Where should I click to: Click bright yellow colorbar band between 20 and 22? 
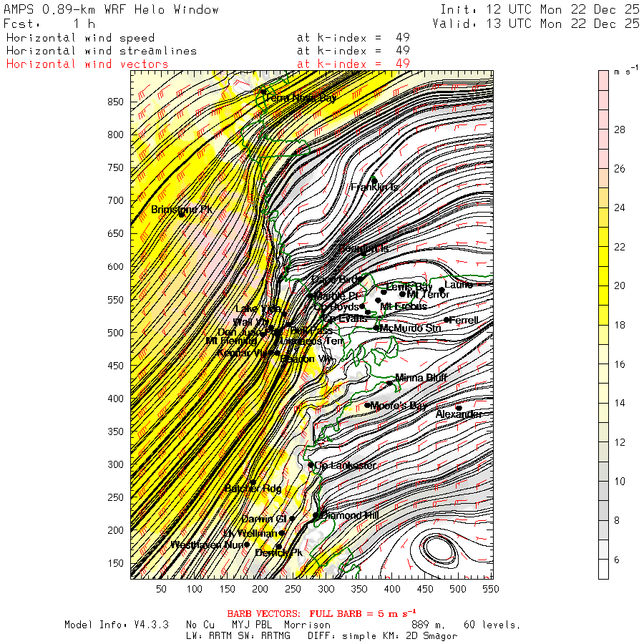pyautogui.click(x=603, y=267)
